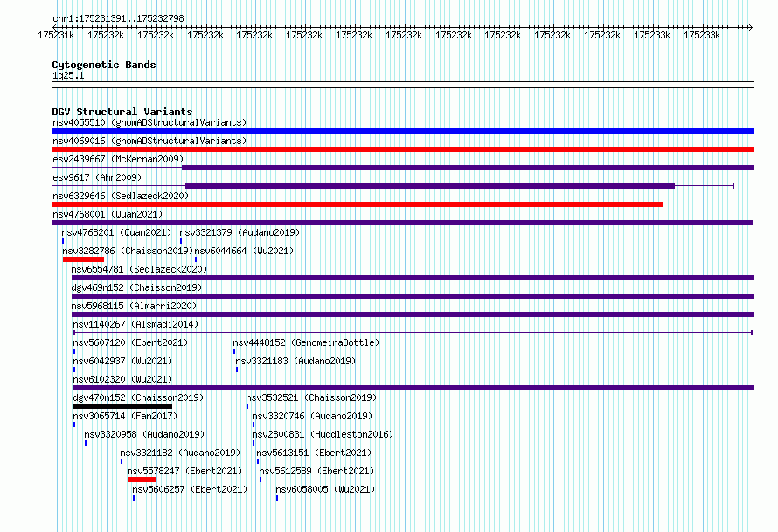Click the nsv5578247 Ebert2021 label
The width and height of the screenshot is (778, 532).
pyautogui.click(x=184, y=471)
